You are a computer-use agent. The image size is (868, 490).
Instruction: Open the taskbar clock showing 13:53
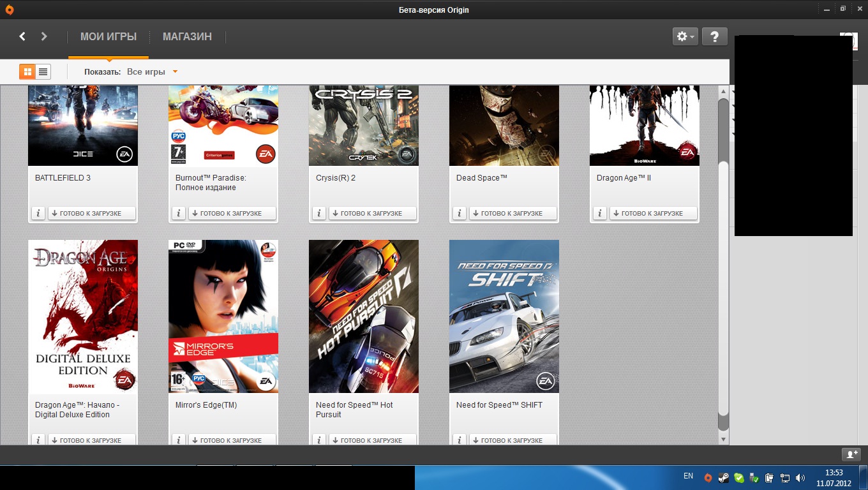pyautogui.click(x=834, y=477)
